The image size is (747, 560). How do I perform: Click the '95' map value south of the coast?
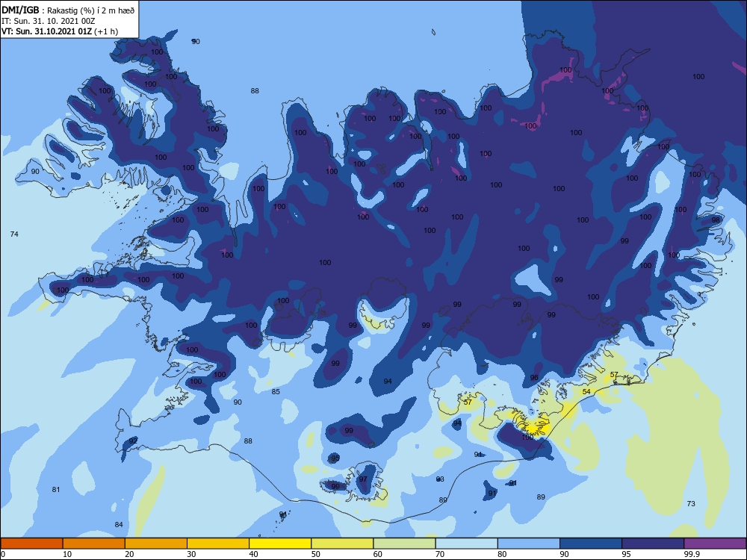[335, 458]
